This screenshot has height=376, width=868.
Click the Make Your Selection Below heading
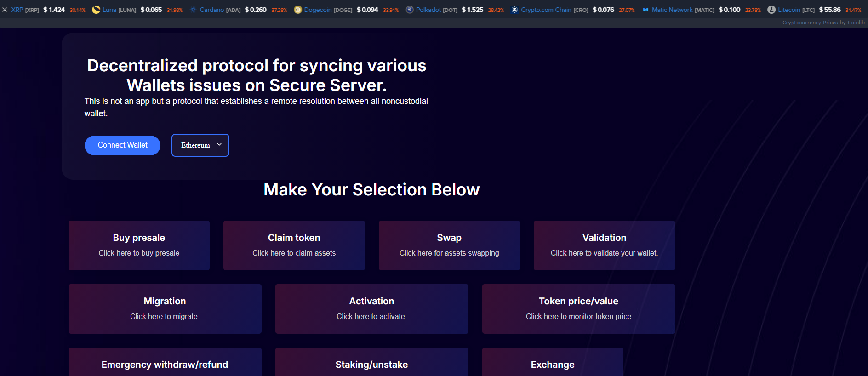click(371, 189)
